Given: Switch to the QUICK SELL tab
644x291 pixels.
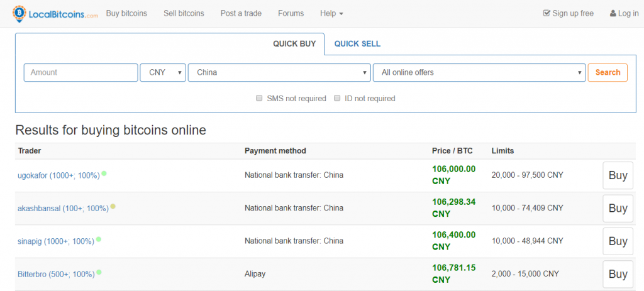Looking at the screenshot, I should pyautogui.click(x=357, y=44).
